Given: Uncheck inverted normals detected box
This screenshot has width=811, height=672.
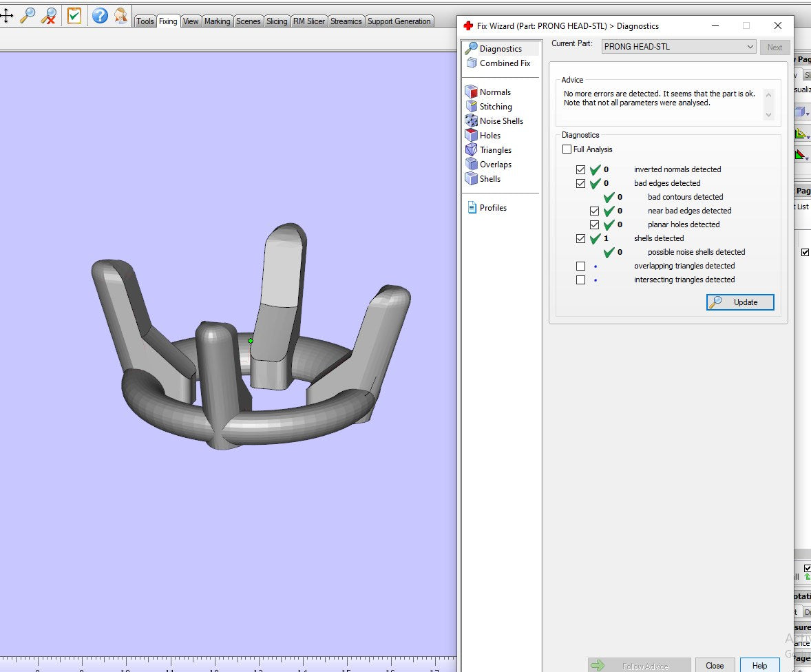Looking at the screenshot, I should click(x=580, y=169).
